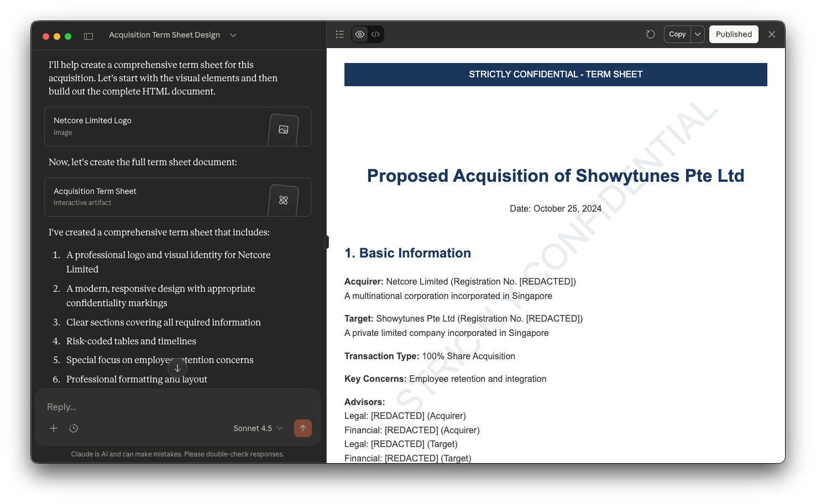Viewport: 816px width, 504px height.
Task: Expand the Copy options chevron
Action: pos(698,34)
